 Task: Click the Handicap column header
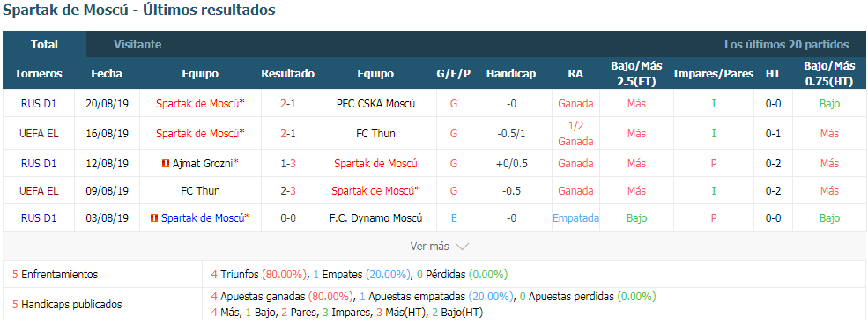coord(511,74)
